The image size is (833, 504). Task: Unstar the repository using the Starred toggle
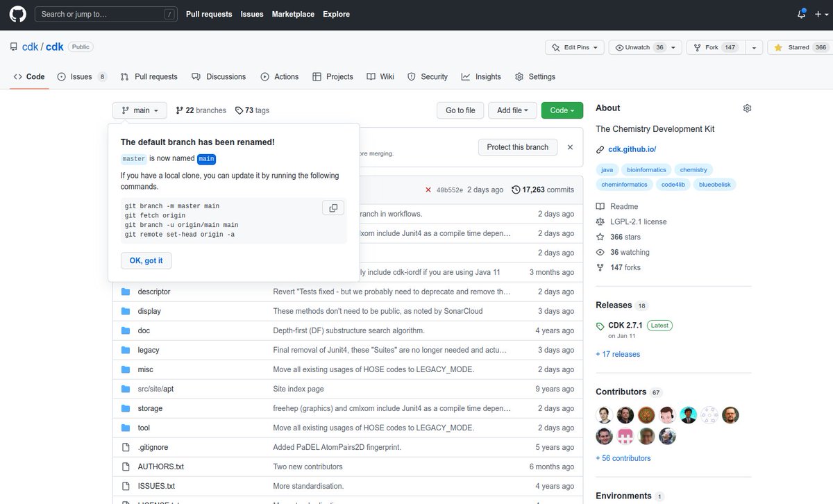coord(797,47)
